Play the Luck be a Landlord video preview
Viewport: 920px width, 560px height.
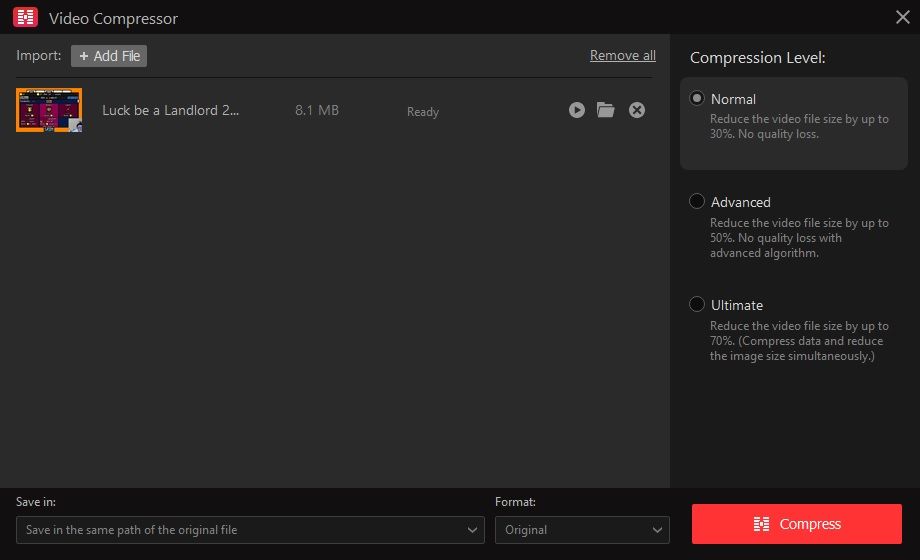click(577, 110)
